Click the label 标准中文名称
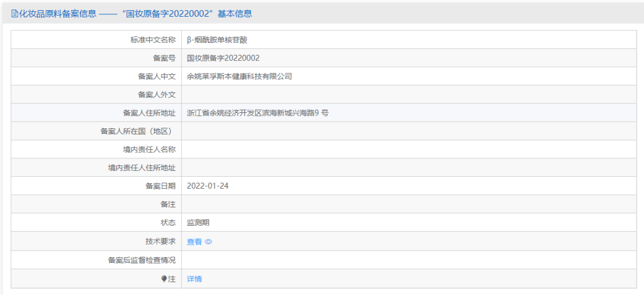 [x=153, y=40]
